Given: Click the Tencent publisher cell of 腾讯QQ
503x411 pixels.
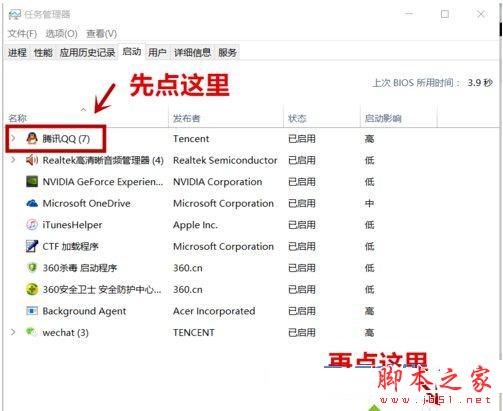Looking at the screenshot, I should (191, 139).
